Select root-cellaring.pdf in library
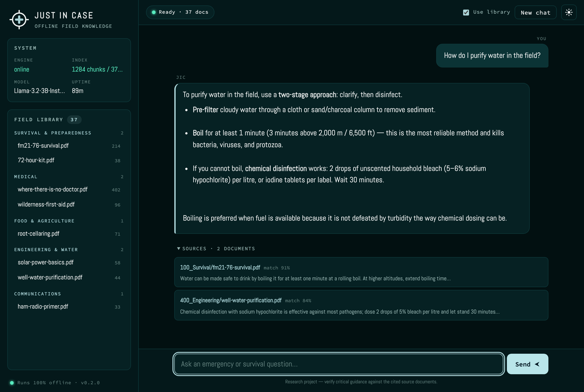This screenshot has height=392, width=584. [69, 234]
